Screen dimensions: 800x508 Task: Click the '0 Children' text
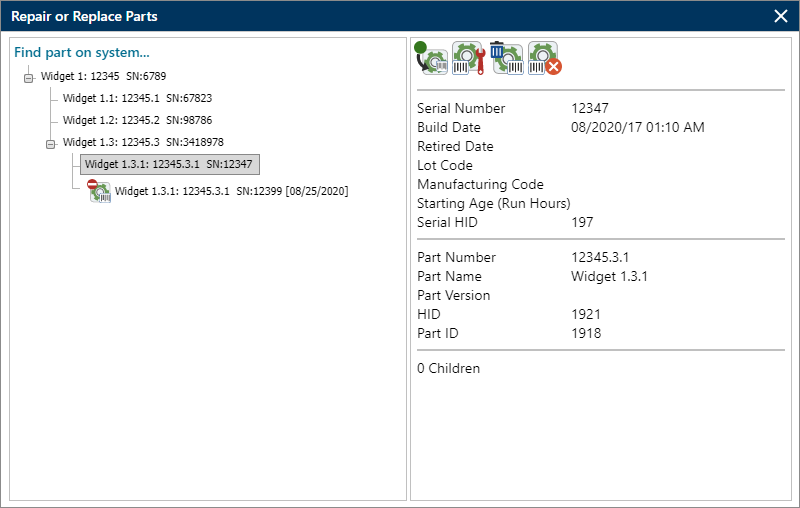[x=448, y=368]
